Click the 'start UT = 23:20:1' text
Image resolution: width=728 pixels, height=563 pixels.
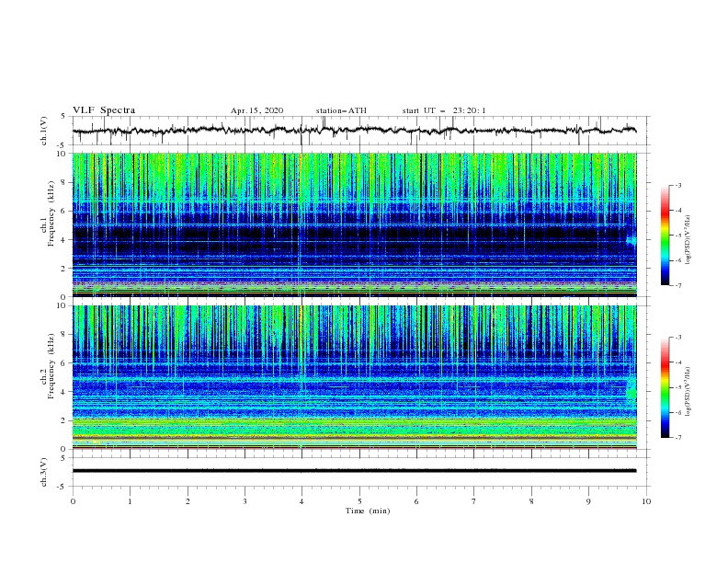click(444, 110)
